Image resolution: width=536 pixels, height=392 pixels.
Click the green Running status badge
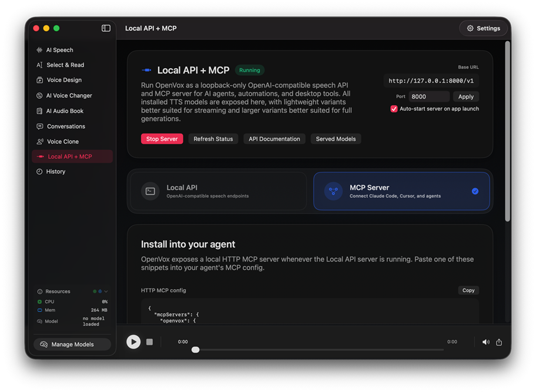(250, 70)
